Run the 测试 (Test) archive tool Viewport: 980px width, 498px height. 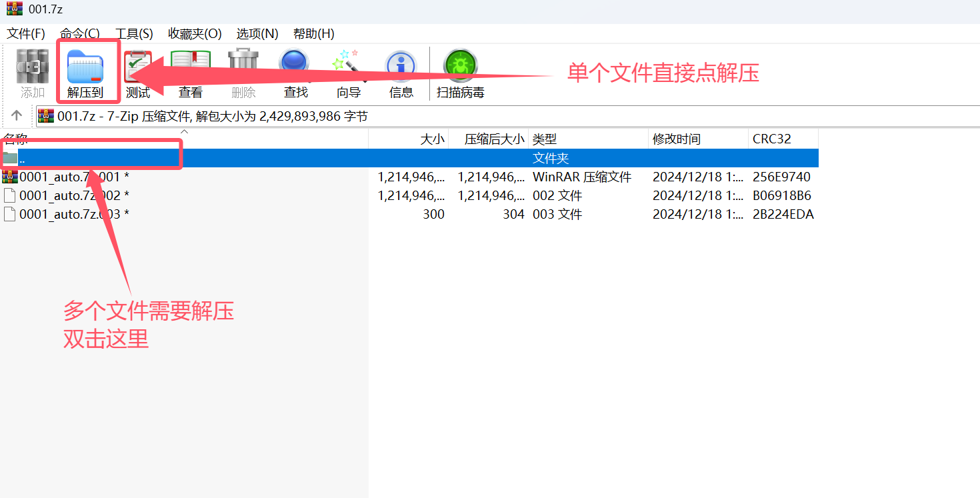pos(137,70)
